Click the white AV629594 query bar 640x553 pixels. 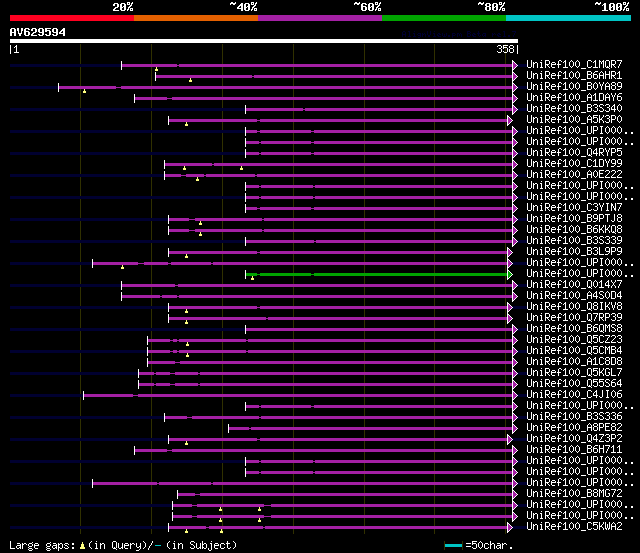(x=264, y=41)
